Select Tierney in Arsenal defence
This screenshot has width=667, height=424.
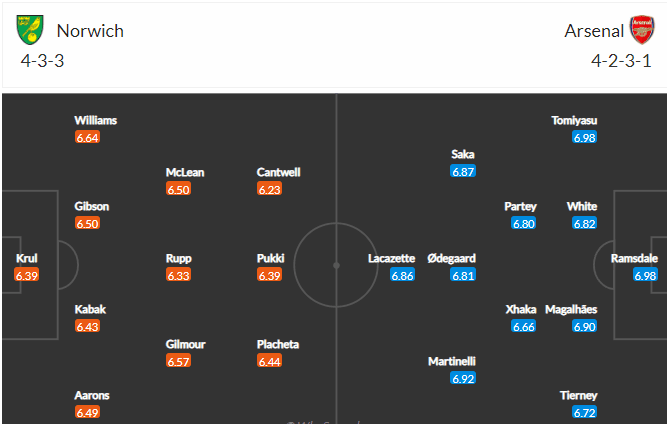click(579, 396)
